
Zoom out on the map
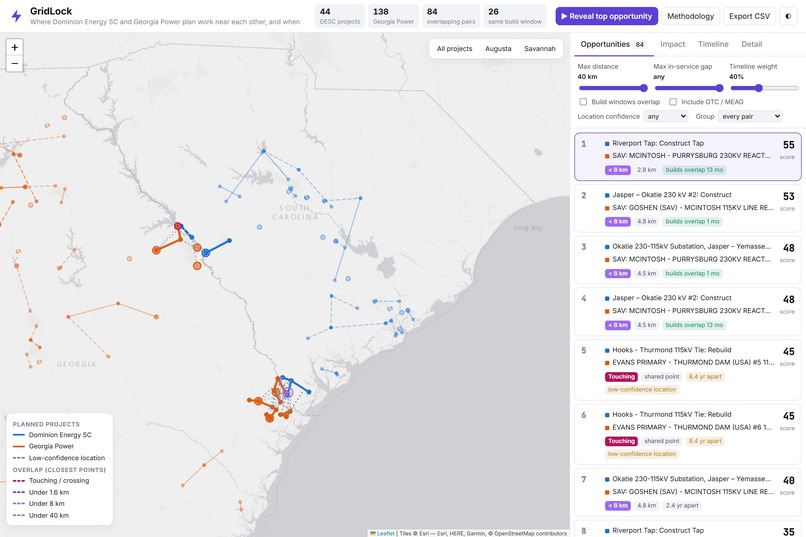point(14,64)
